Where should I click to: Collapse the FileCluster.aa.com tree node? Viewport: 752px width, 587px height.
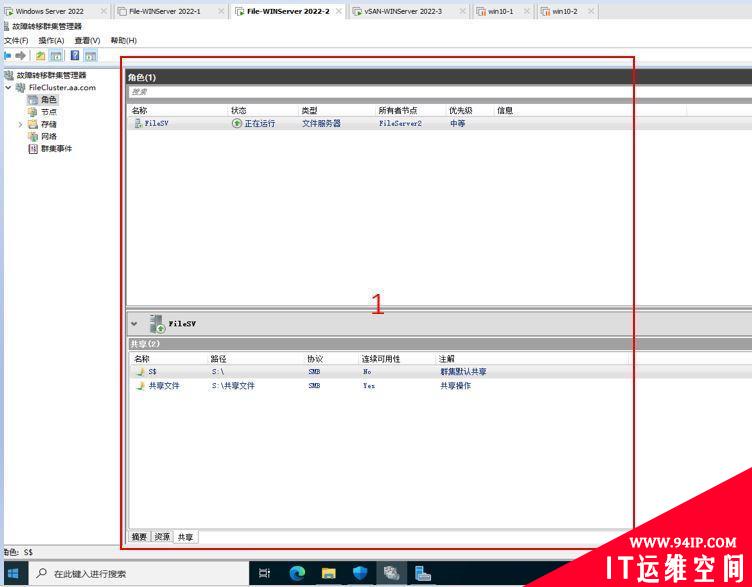click(8, 88)
